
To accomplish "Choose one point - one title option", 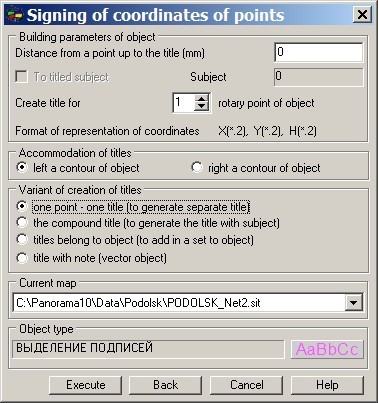I will pos(22,207).
